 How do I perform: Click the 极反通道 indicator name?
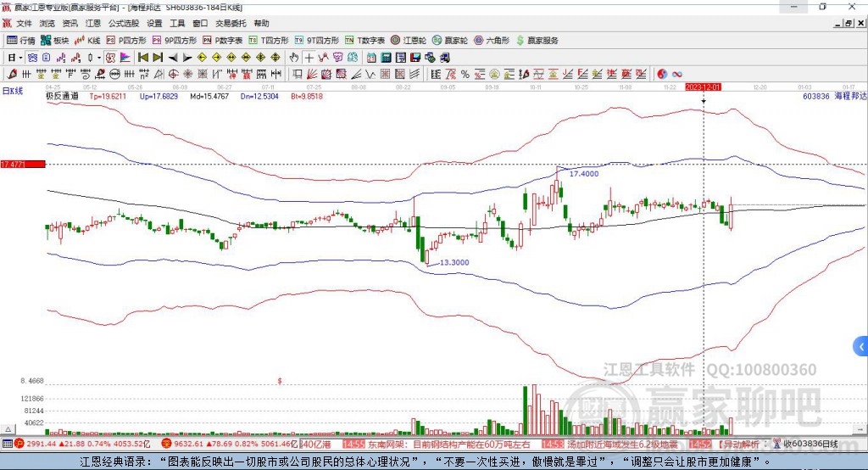click(x=62, y=96)
